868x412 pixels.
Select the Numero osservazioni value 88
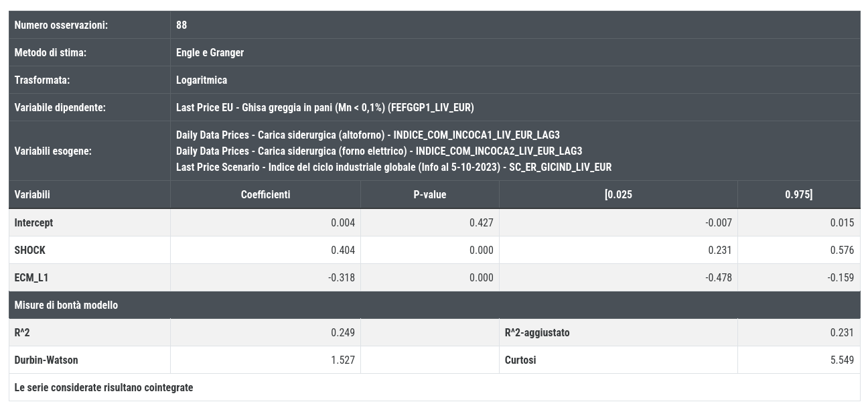point(182,25)
